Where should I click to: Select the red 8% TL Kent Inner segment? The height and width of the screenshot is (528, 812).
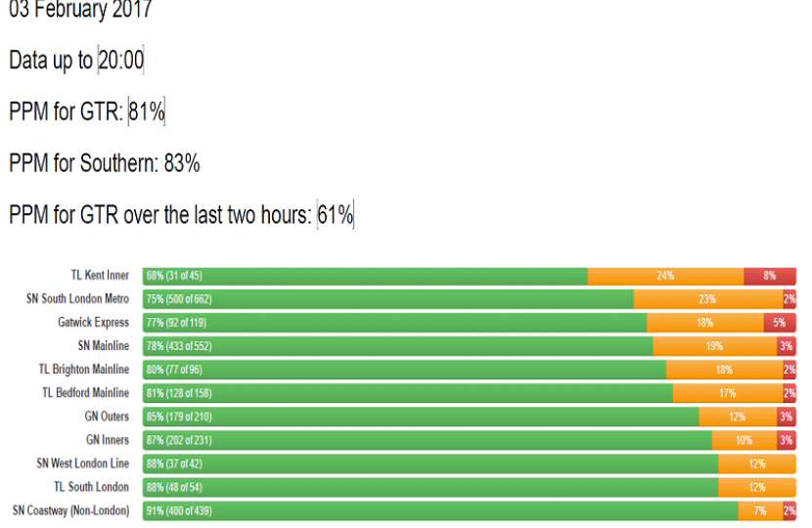click(769, 276)
